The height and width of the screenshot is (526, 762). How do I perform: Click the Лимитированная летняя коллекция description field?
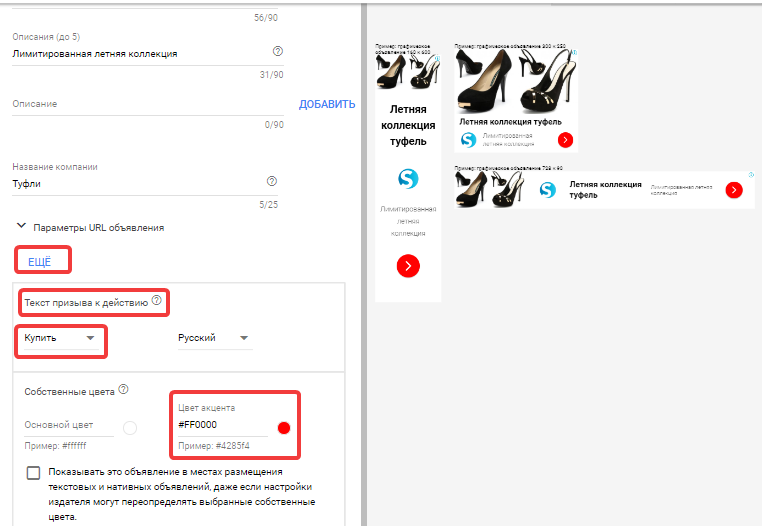tap(148, 54)
